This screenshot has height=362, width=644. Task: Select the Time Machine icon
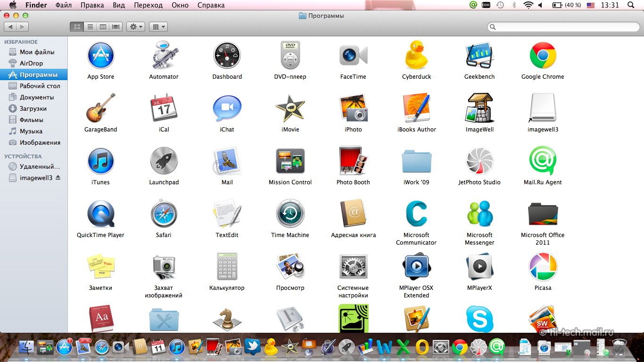pyautogui.click(x=290, y=214)
